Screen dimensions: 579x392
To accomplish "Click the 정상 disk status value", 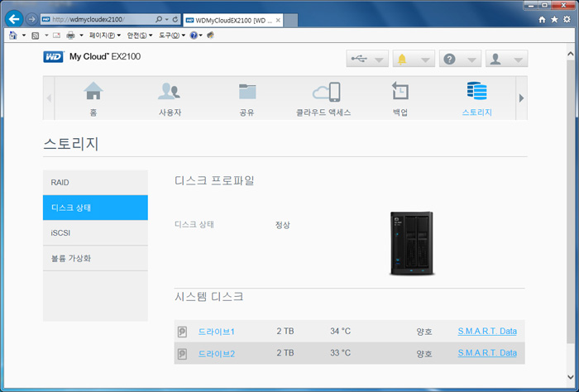I will pyautogui.click(x=283, y=225).
